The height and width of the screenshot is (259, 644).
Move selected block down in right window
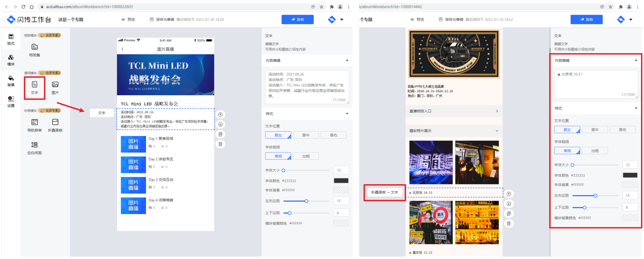[x=509, y=204]
